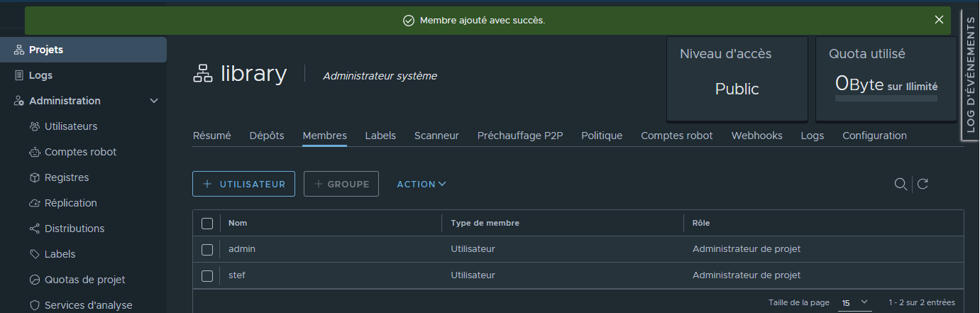Dismiss the success notification banner
Viewport: 980px width, 313px height.
939,20
